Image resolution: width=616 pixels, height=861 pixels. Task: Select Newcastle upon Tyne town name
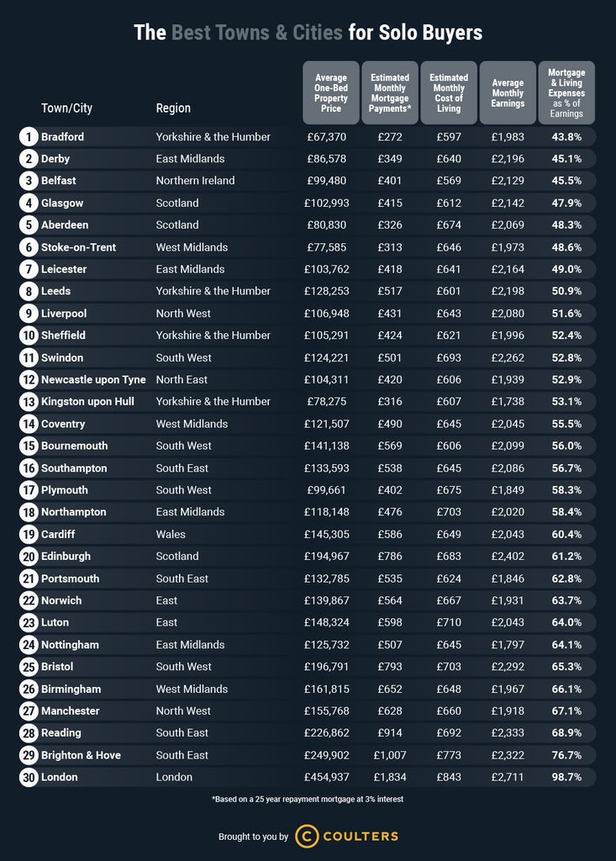(x=93, y=379)
